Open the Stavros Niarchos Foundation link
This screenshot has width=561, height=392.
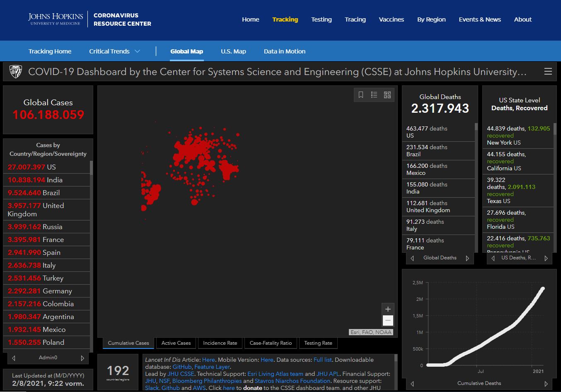[x=293, y=381]
